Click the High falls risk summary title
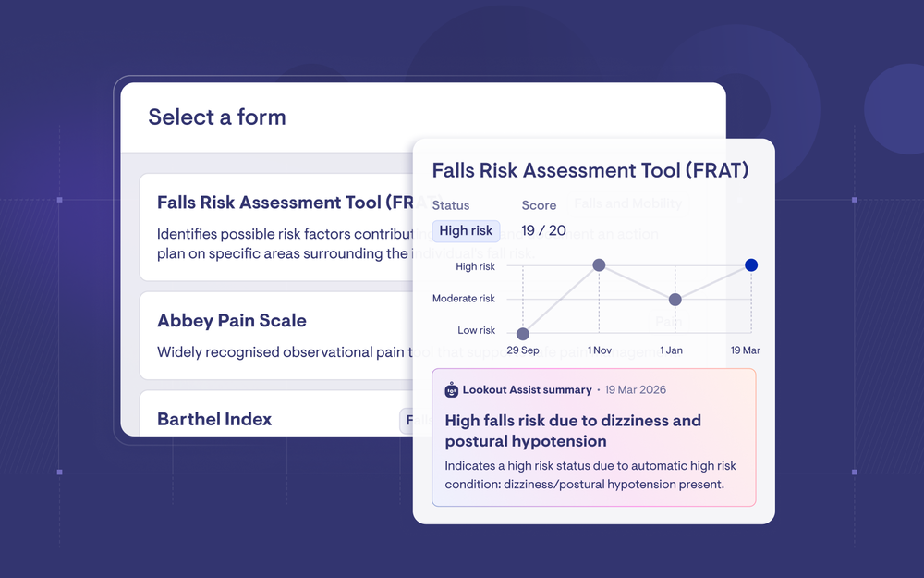The height and width of the screenshot is (578, 924). tap(573, 431)
